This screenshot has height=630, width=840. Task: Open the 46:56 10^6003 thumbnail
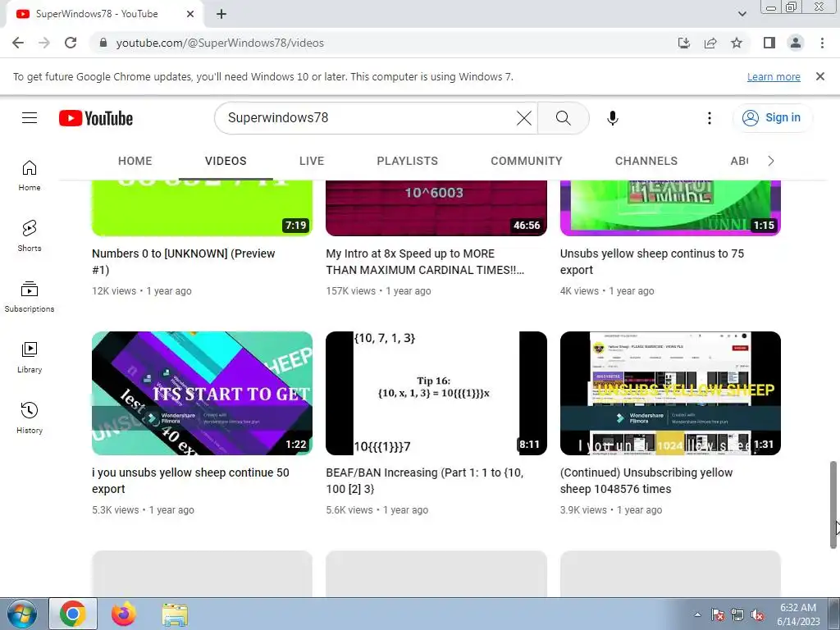click(x=436, y=208)
